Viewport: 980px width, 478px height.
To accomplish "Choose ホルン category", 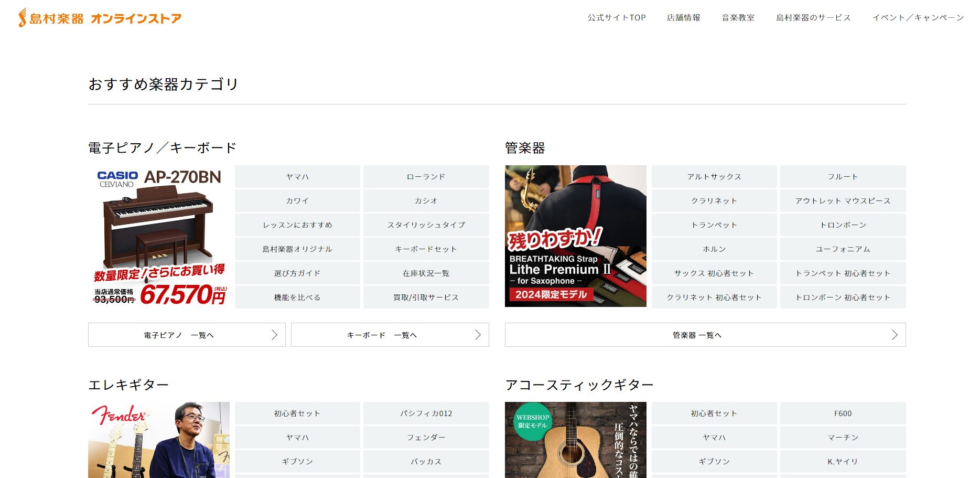I will [714, 249].
